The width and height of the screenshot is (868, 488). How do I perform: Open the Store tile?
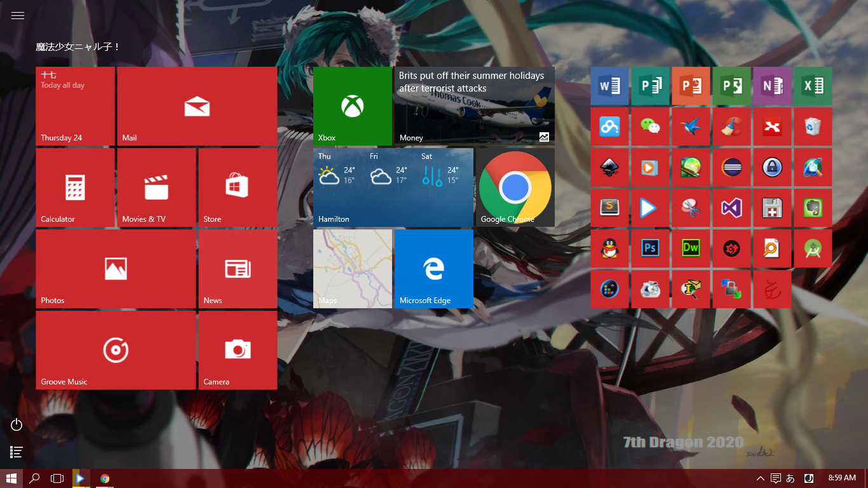238,187
